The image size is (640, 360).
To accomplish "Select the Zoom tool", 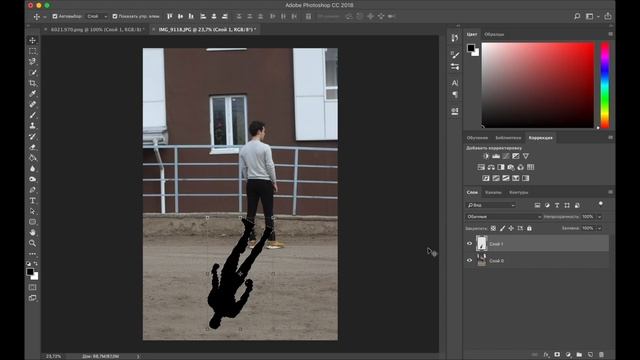I will coord(32,243).
